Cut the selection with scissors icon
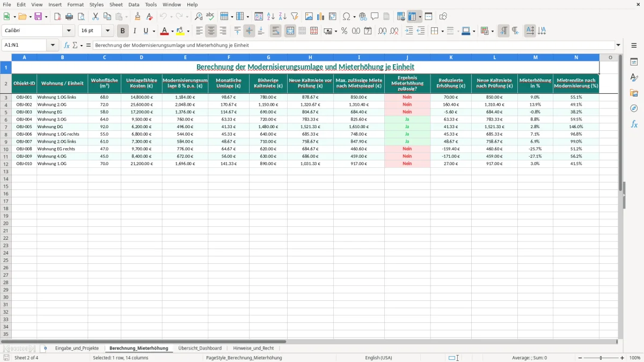This screenshot has width=644, height=362. 96,17
